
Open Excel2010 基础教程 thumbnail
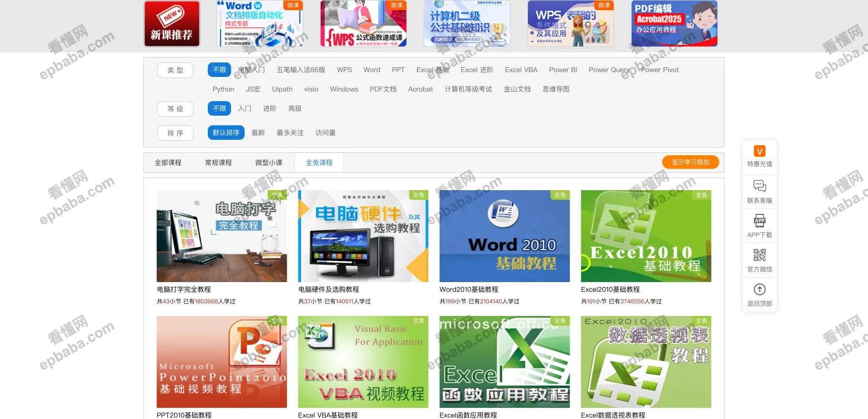coord(646,236)
